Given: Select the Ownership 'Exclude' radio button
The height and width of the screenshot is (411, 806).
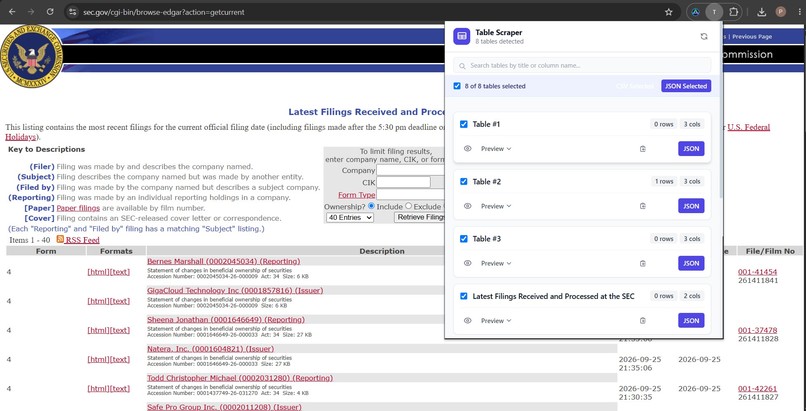Looking at the screenshot, I should pos(408,206).
